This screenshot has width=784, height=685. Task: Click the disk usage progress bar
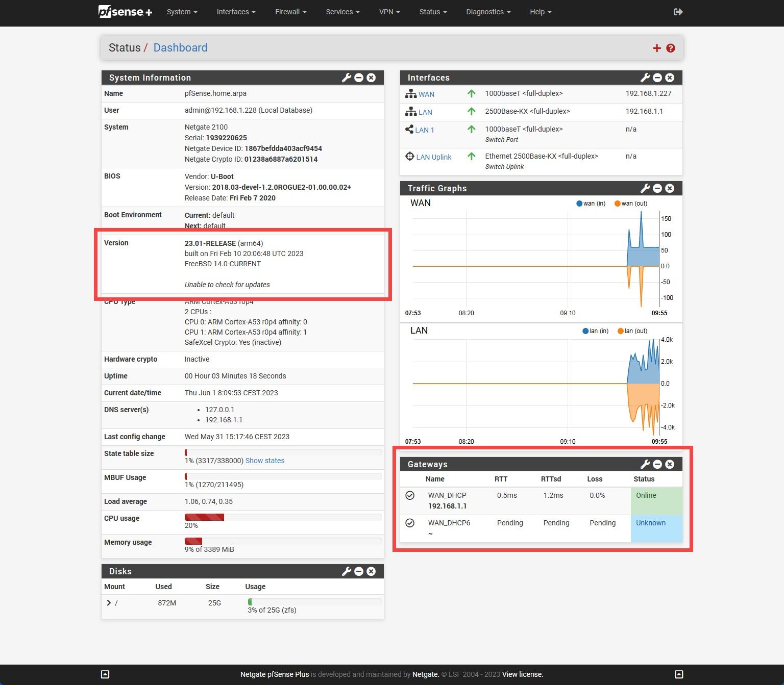(x=314, y=602)
